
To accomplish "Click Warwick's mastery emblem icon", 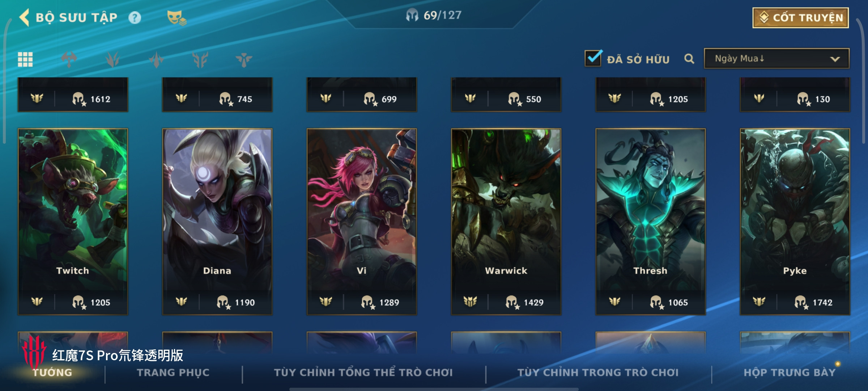I will click(470, 302).
